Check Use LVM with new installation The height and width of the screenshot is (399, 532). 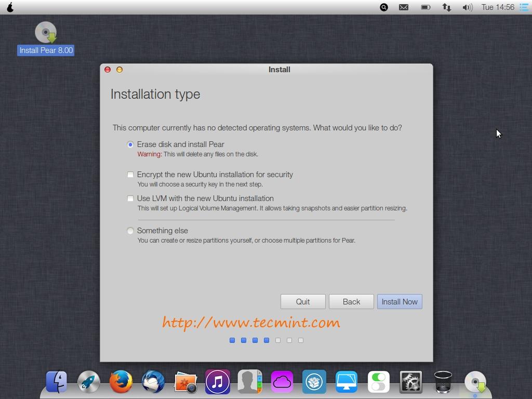[x=130, y=198]
